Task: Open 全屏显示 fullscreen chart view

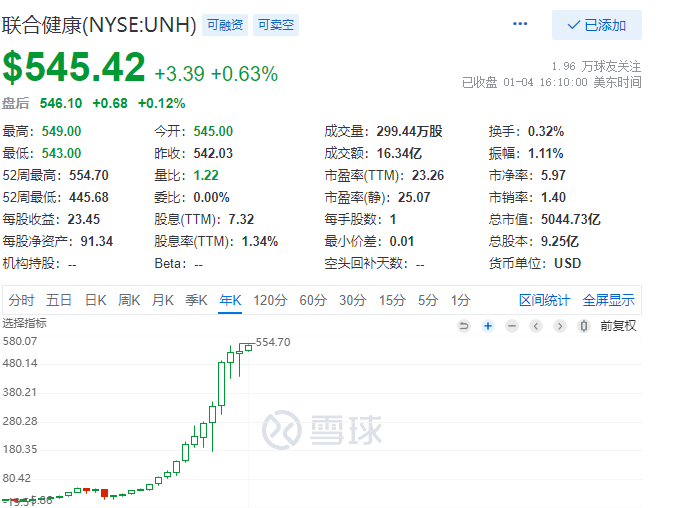Action: point(608,300)
